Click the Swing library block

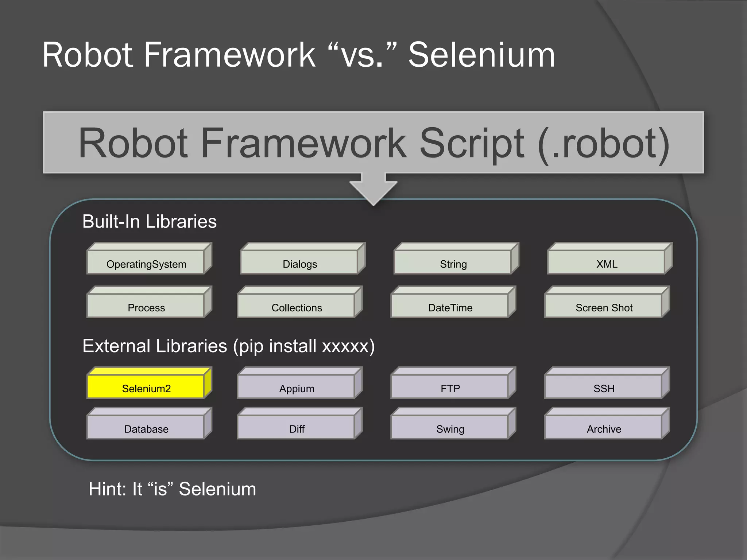point(450,428)
